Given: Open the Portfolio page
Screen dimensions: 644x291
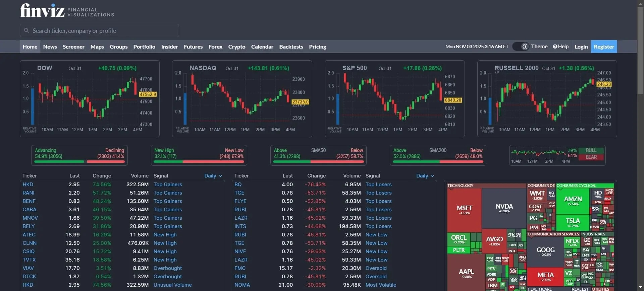Looking at the screenshot, I should click(x=144, y=47).
